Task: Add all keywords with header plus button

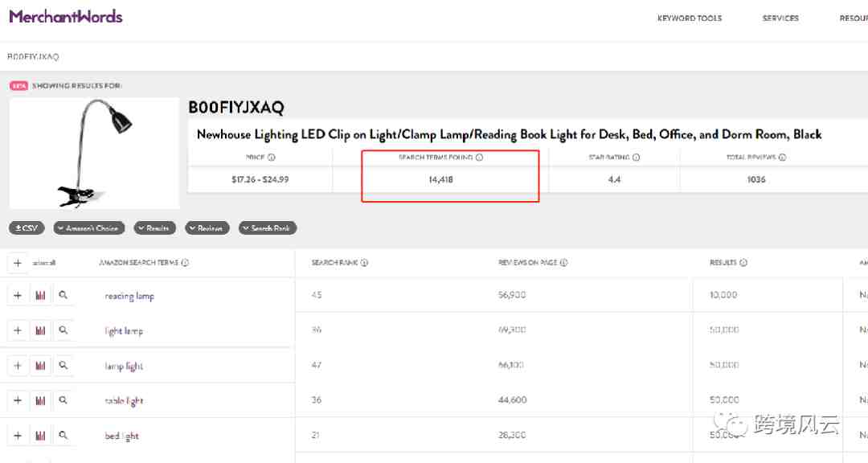Action: click(18, 263)
